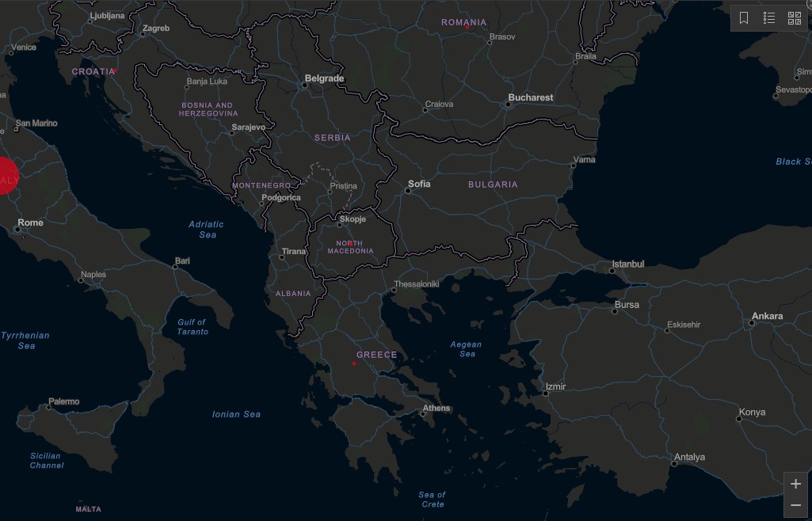Click the BOSNIA AND HERZEGOVINA label
The image size is (812, 521).
coord(208,109)
